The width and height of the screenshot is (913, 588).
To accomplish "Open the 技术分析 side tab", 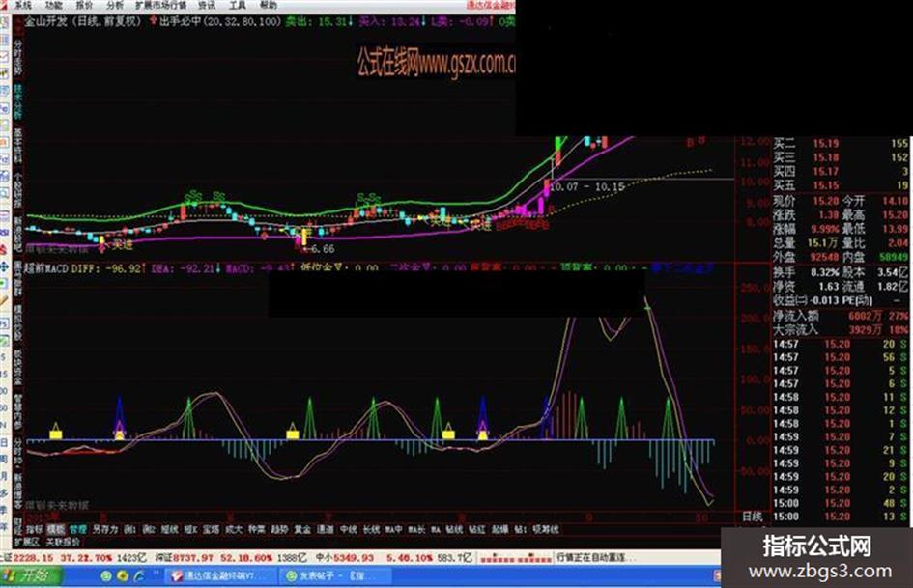I will pos(18,102).
